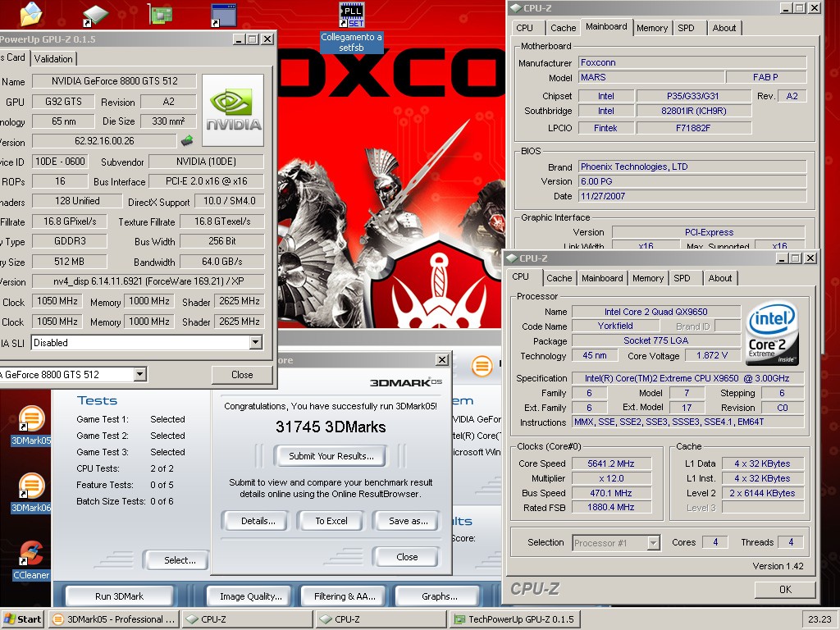Select the 1.872 V core voltage value
The width and height of the screenshot is (840, 630).
712,356
